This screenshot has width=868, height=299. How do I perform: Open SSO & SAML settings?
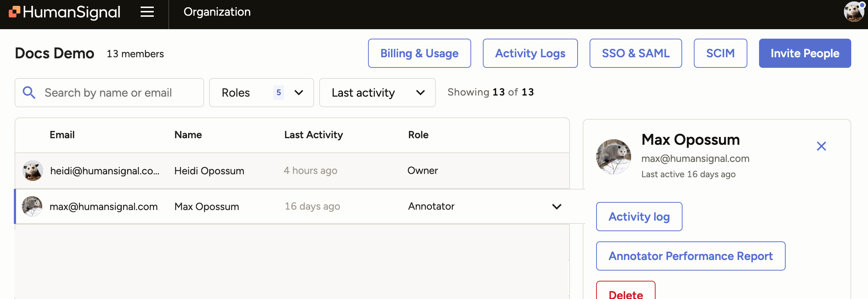click(636, 53)
